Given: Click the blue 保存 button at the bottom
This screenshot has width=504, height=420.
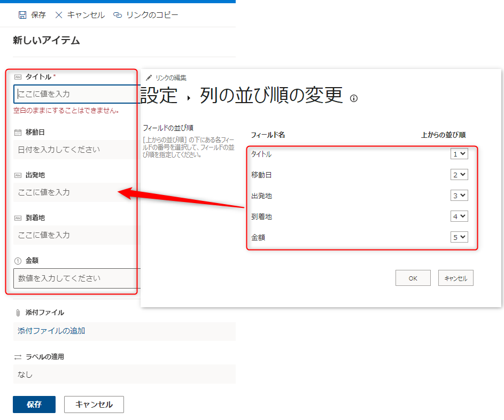Looking at the screenshot, I should (x=34, y=405).
